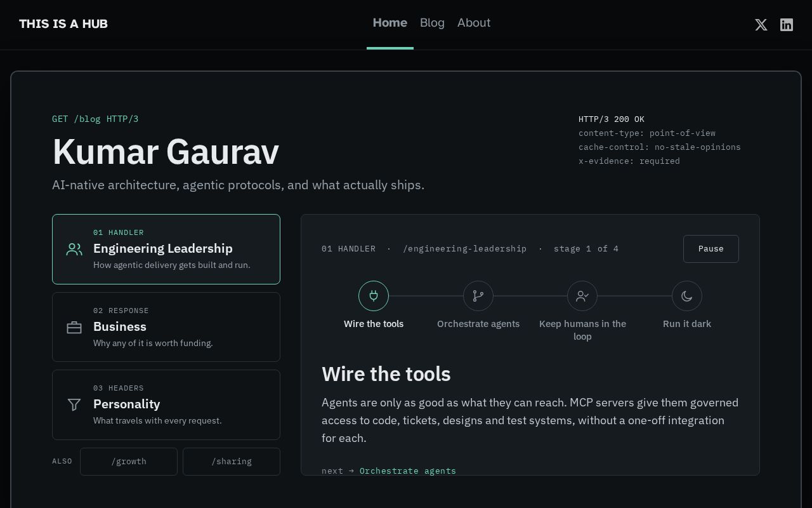Click the ALSO label
The image size is (812, 508).
(62, 461)
